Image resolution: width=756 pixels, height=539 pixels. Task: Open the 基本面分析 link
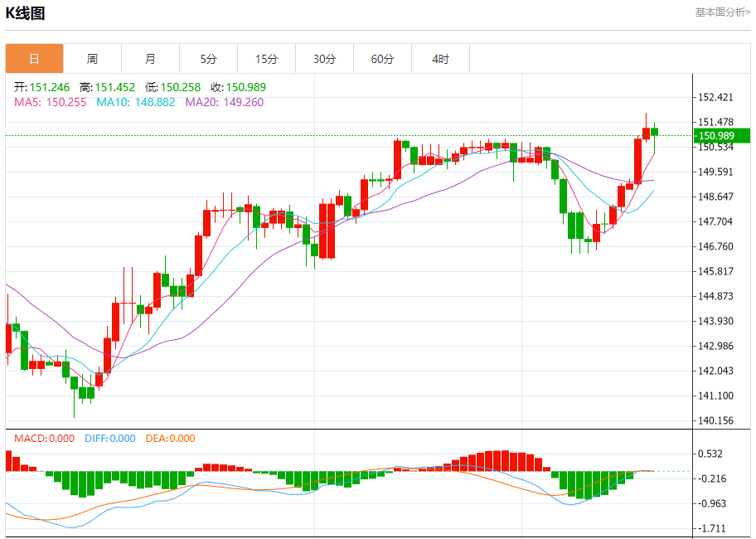click(722, 12)
